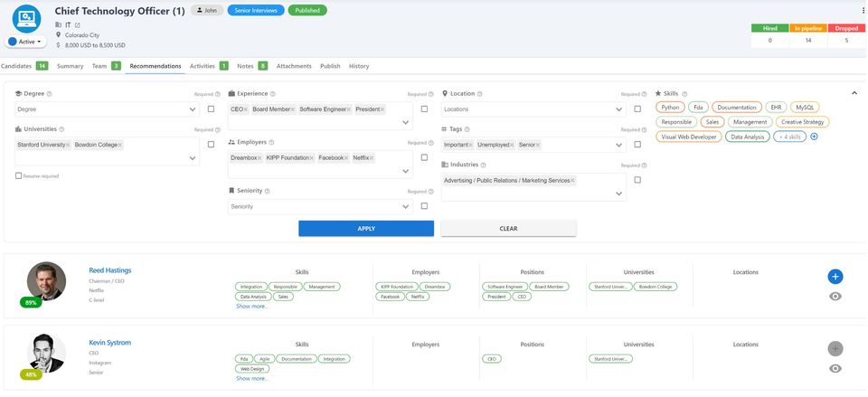This screenshot has width=868, height=397.
Task: Open the Seniority dropdown
Action: pyautogui.click(x=320, y=206)
